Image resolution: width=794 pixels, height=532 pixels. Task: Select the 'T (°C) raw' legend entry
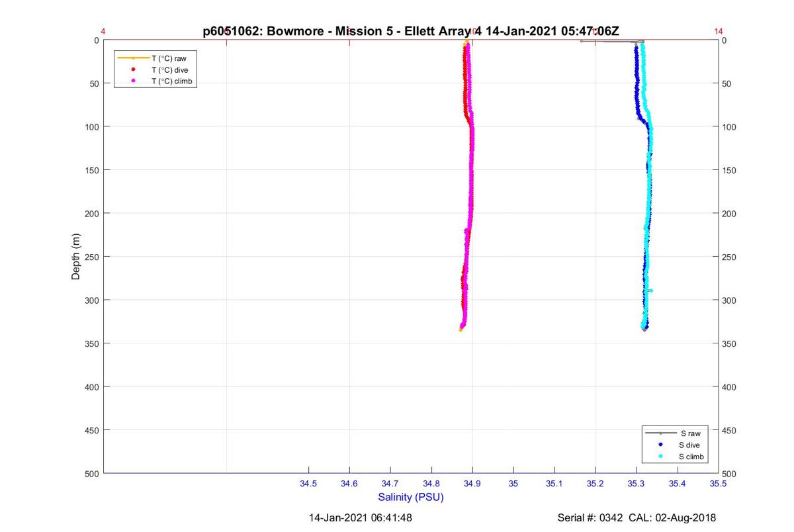pos(169,58)
